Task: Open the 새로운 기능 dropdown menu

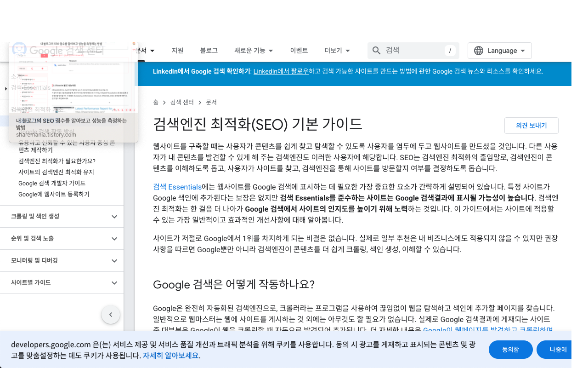Action: 254,51
